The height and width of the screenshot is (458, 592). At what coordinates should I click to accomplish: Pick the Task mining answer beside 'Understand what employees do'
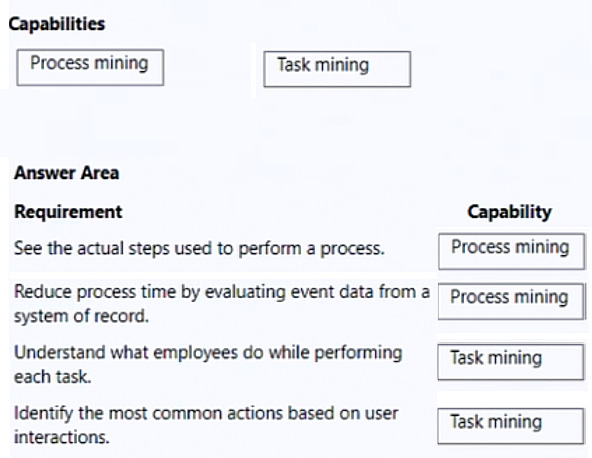(511, 361)
